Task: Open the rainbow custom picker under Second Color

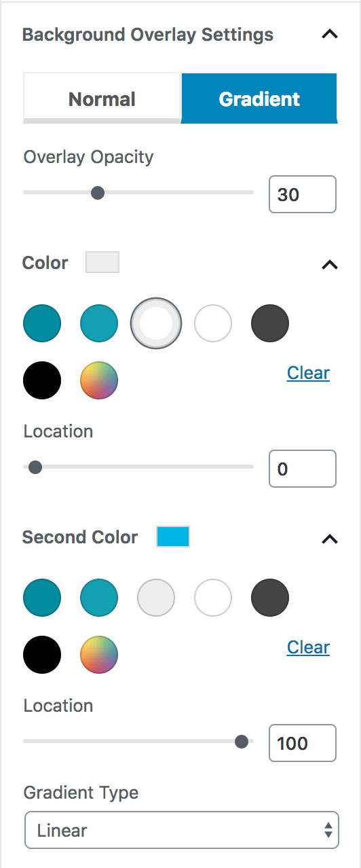Action: (99, 655)
